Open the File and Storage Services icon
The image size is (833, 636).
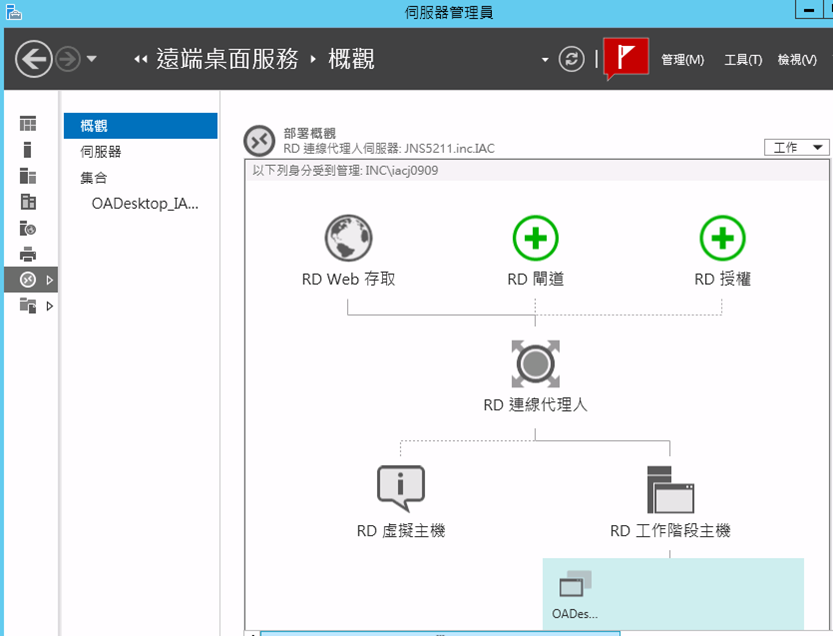tap(28, 306)
